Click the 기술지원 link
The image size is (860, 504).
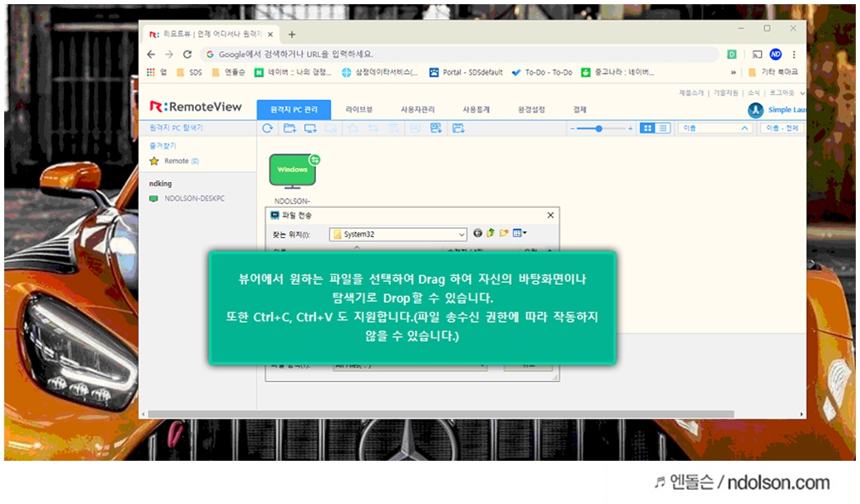click(x=725, y=92)
